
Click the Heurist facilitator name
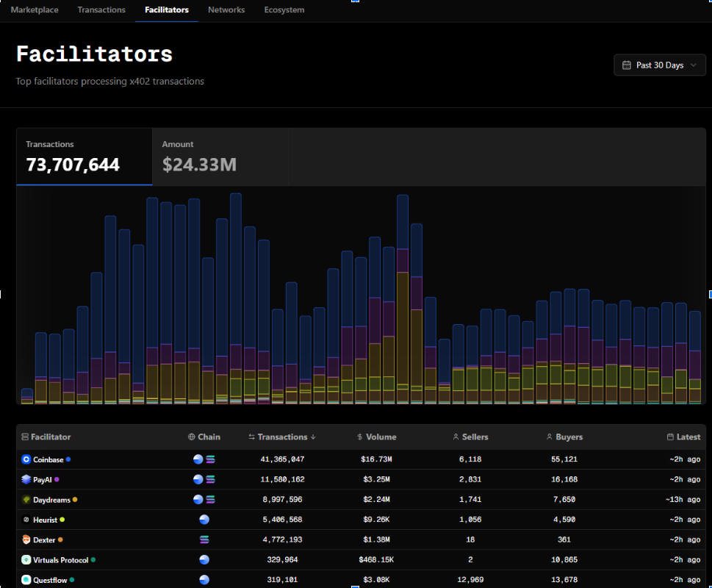tap(45, 520)
